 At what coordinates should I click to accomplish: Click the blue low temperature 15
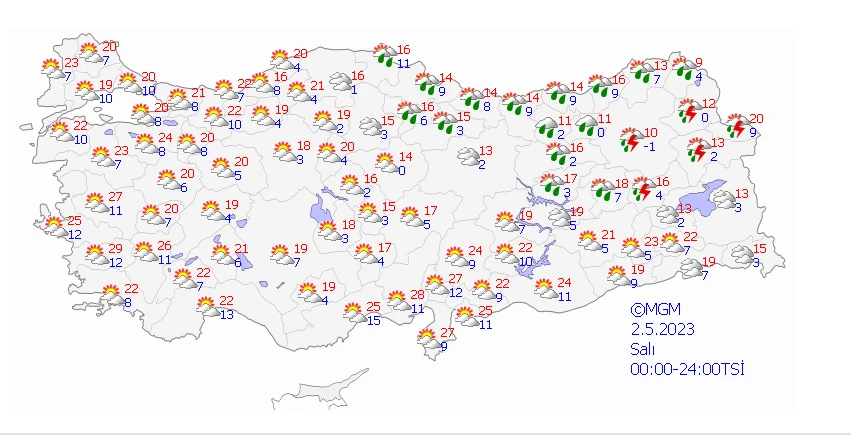(x=373, y=321)
